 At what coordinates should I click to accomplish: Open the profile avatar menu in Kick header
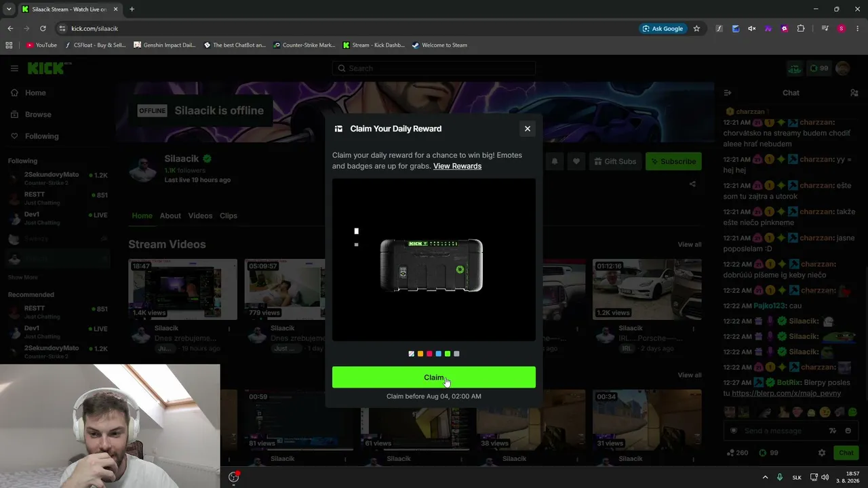coord(843,68)
